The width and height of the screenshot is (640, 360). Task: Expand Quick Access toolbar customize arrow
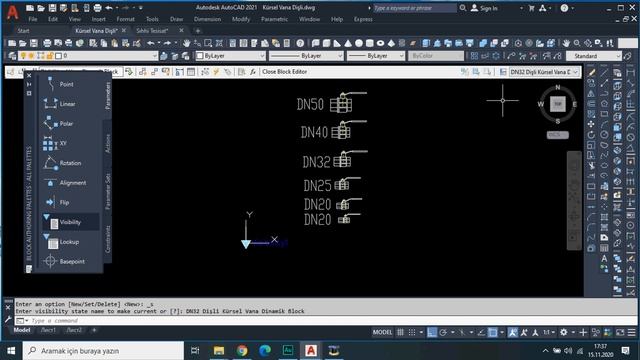[141, 8]
